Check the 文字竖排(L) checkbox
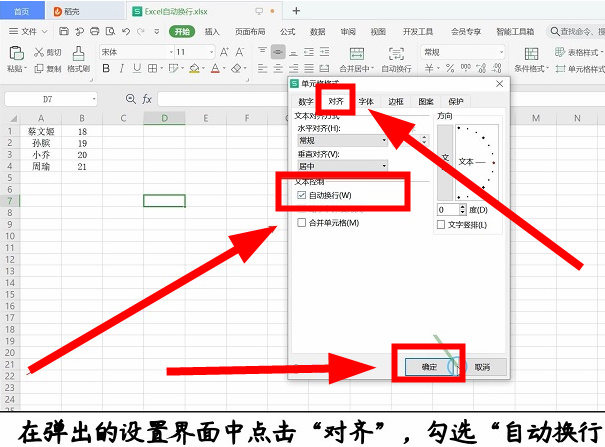The image size is (605, 447). point(441,224)
